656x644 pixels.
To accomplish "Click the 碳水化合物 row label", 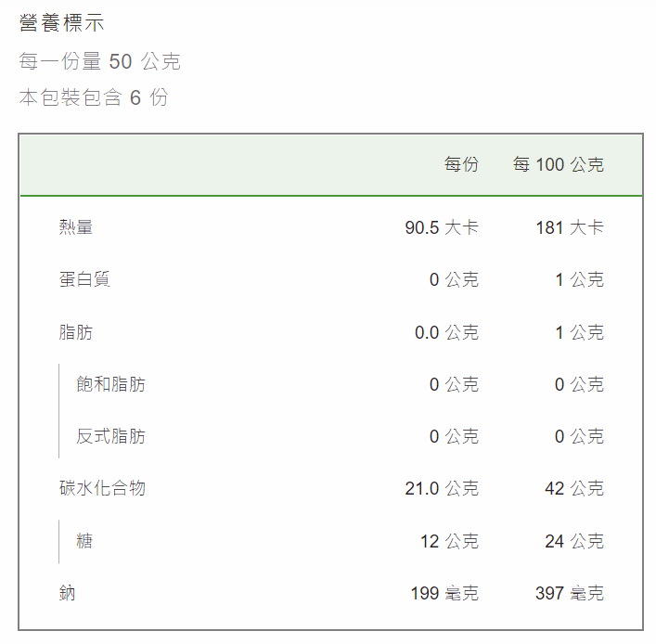I will [102, 488].
